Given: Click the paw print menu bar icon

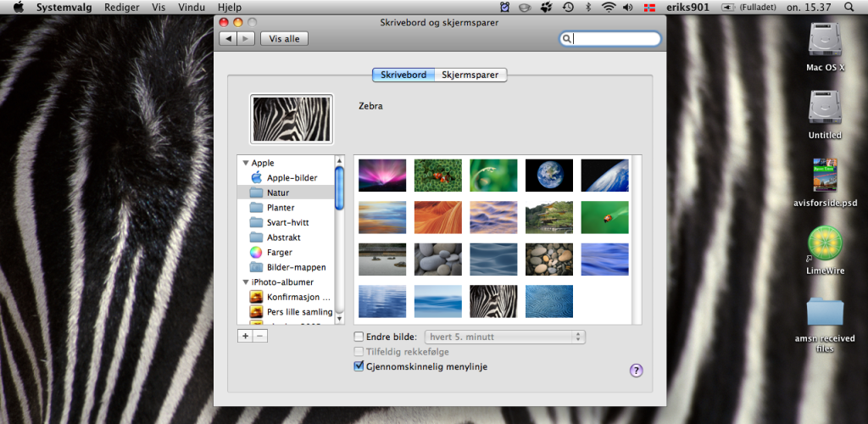Looking at the screenshot, I should (x=547, y=7).
